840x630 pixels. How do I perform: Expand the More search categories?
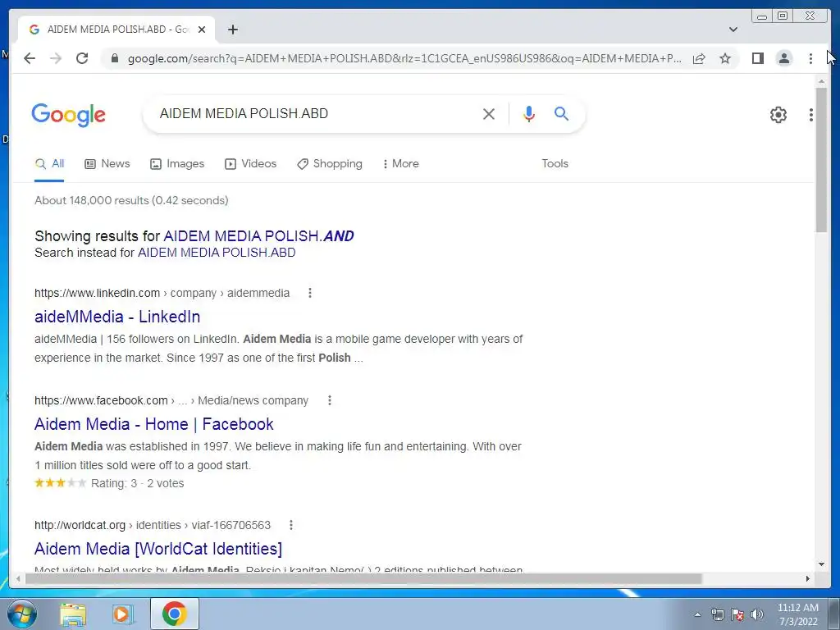click(400, 164)
